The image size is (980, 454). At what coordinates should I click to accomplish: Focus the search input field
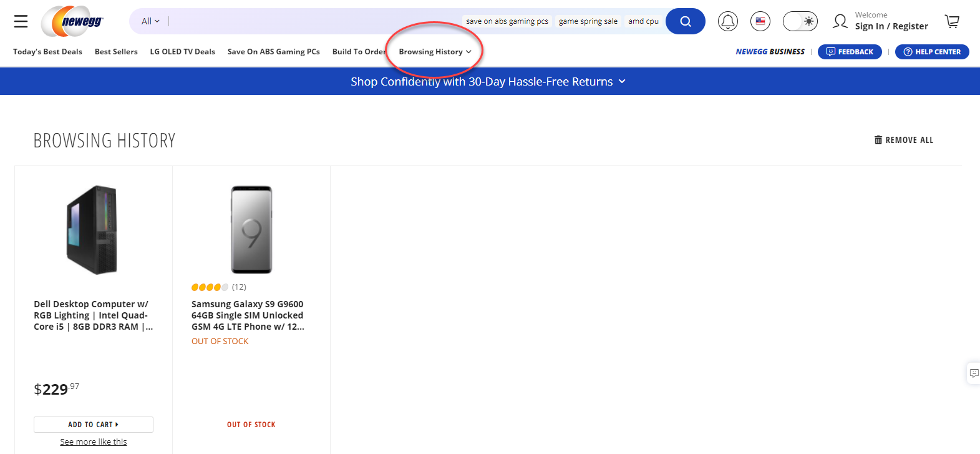[x=315, y=21]
